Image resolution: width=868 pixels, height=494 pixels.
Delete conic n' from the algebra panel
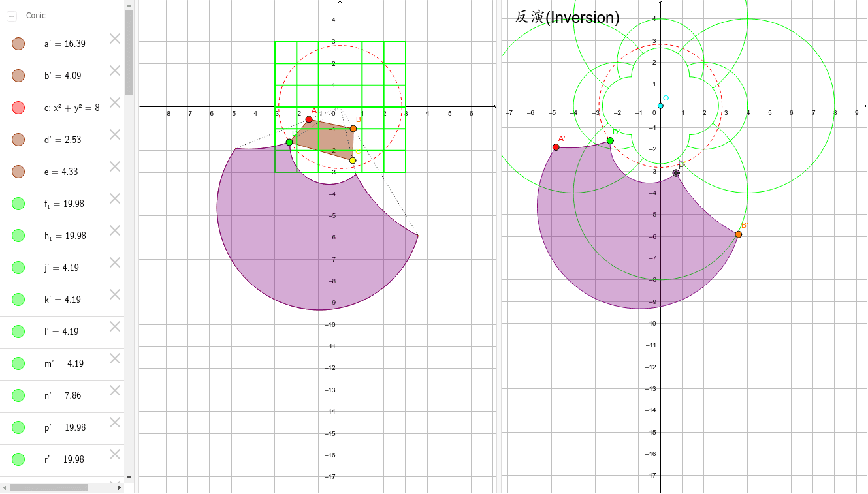click(x=115, y=391)
